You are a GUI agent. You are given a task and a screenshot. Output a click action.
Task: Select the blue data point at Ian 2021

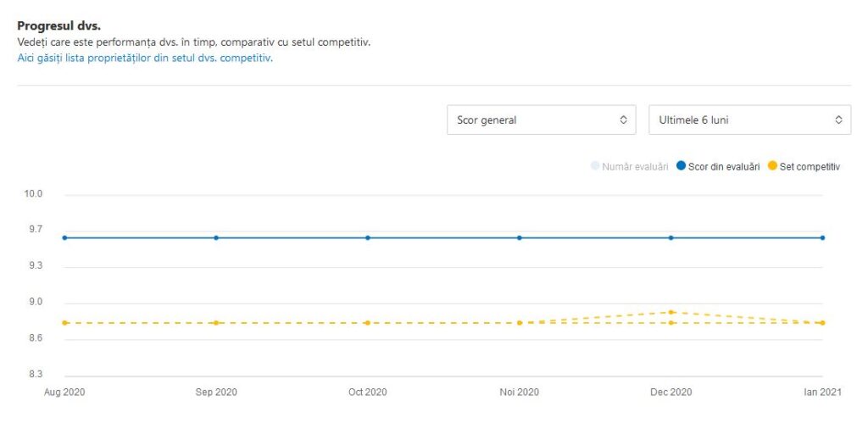823,238
